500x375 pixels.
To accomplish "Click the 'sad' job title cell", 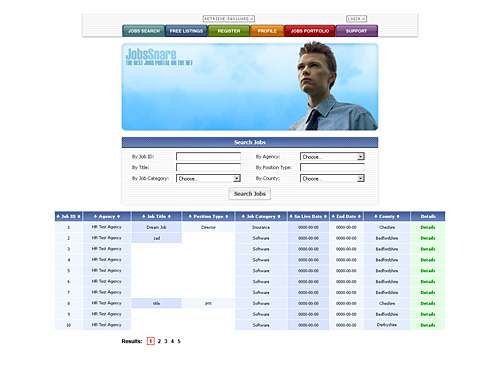I will click(x=156, y=238).
